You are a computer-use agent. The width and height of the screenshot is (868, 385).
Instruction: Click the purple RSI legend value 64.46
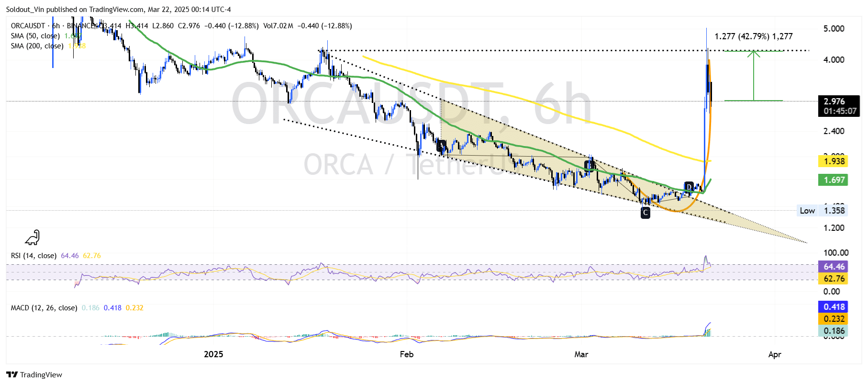click(x=70, y=256)
